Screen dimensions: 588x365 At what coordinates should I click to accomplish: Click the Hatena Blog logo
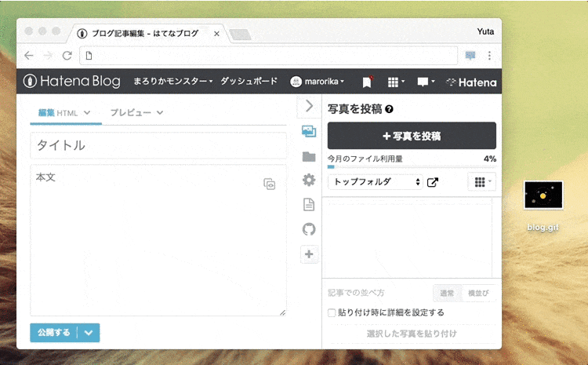pos(71,81)
